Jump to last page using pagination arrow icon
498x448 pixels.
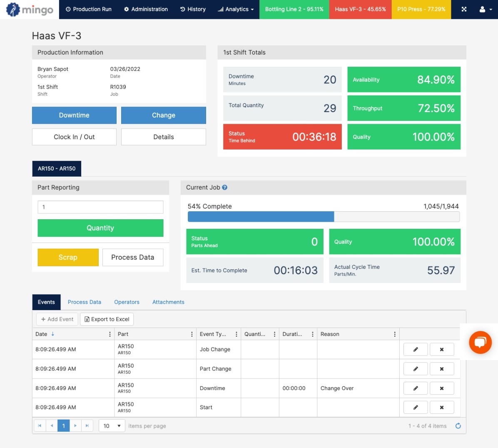pos(87,426)
